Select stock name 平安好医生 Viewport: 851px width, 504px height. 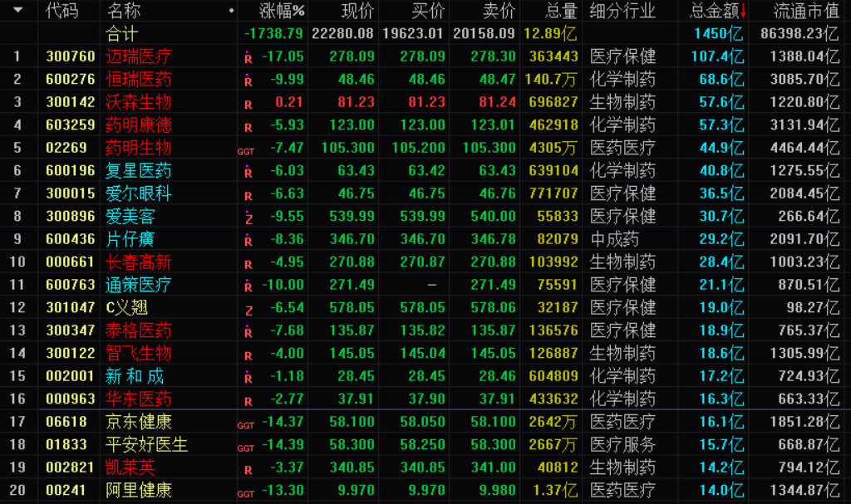click(x=146, y=444)
